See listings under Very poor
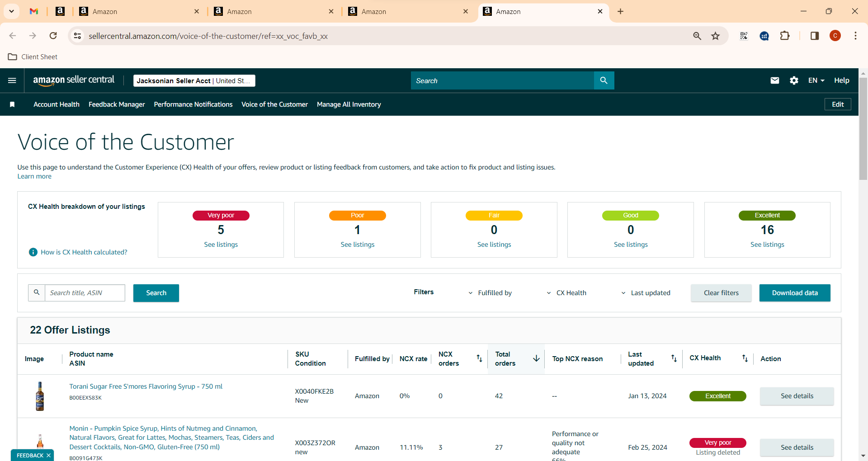Screen dimensions: 868x461 click(x=221, y=245)
